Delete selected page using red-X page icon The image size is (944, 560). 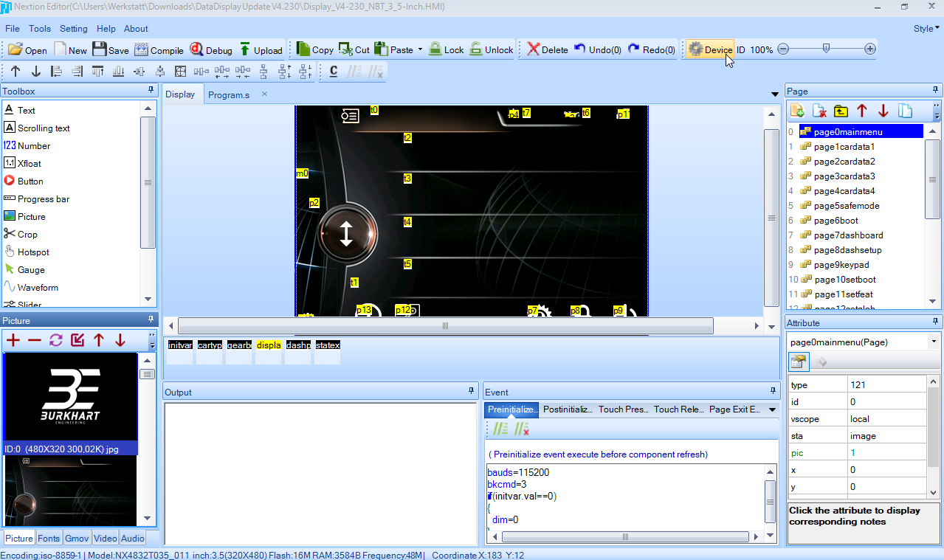coord(819,111)
